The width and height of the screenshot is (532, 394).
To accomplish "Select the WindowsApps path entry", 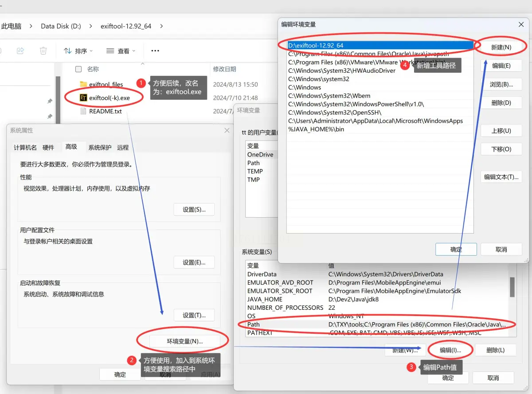I will point(380,121).
